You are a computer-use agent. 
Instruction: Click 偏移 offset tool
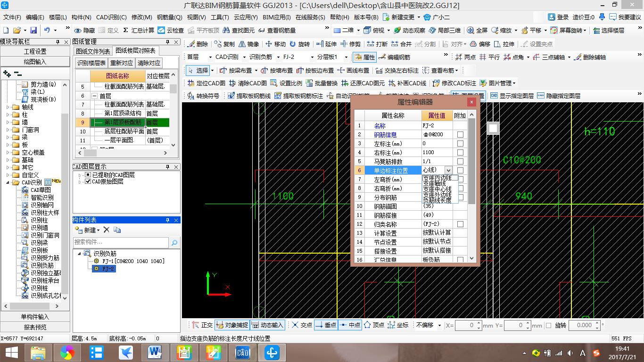pyautogui.click(x=480, y=44)
